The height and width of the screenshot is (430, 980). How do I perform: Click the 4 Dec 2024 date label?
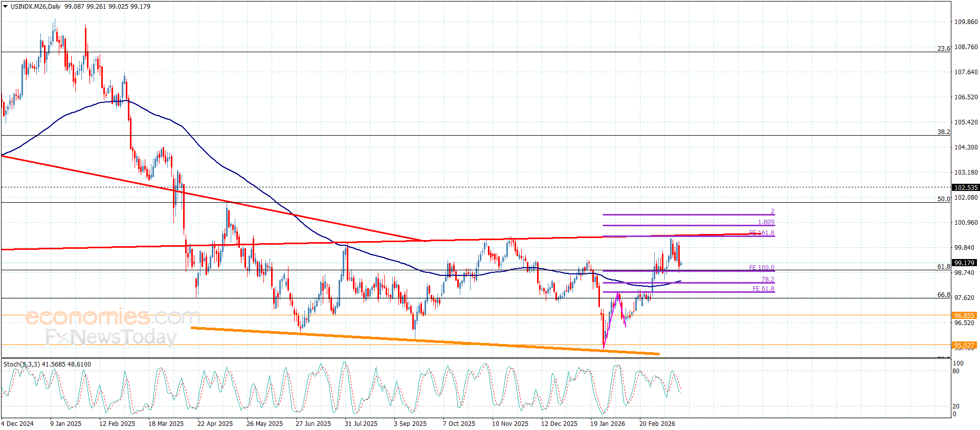18,423
